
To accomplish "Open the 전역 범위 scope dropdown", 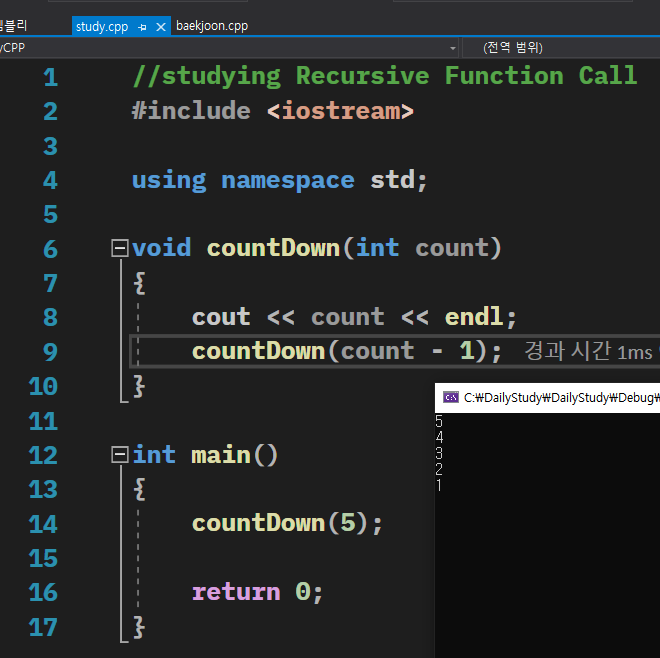I will [561, 48].
